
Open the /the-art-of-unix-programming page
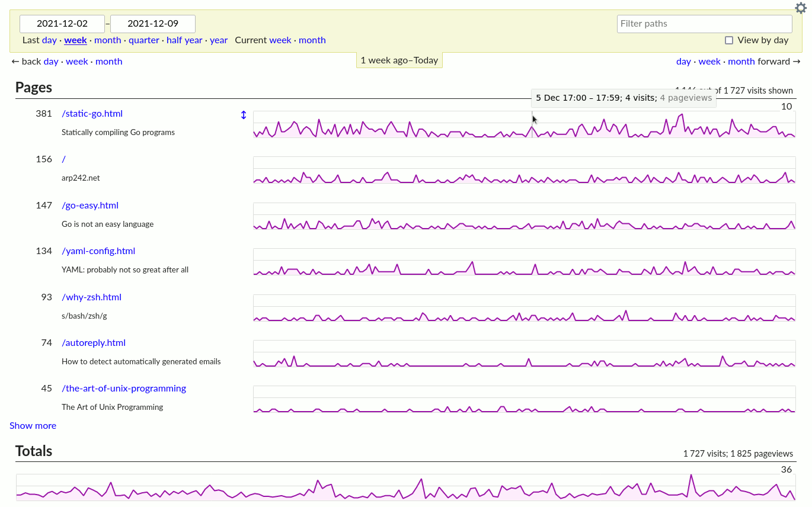124,388
